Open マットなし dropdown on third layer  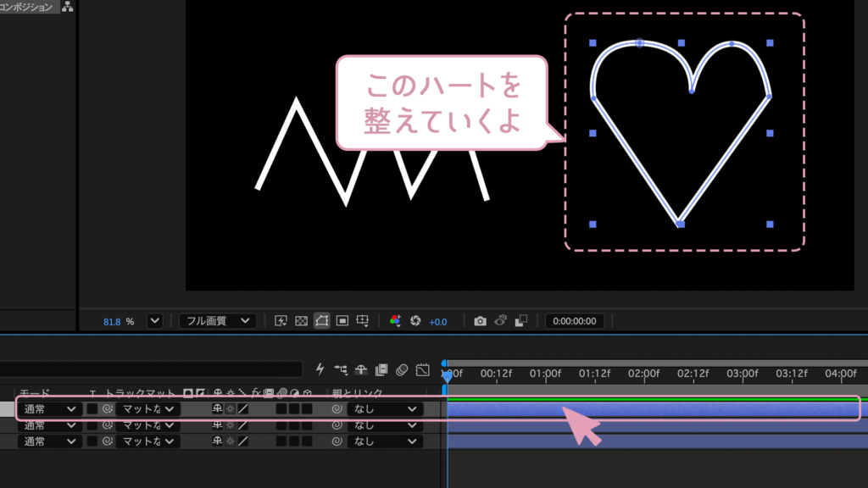(147, 441)
